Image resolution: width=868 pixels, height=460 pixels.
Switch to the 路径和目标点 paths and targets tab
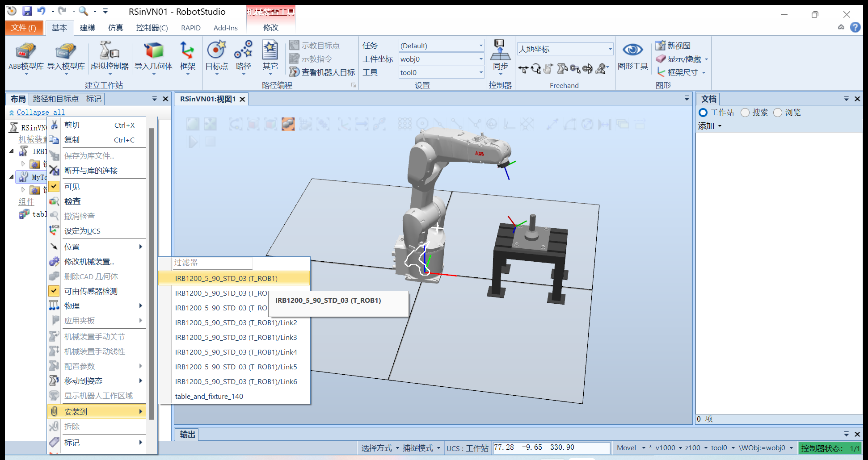[56, 99]
